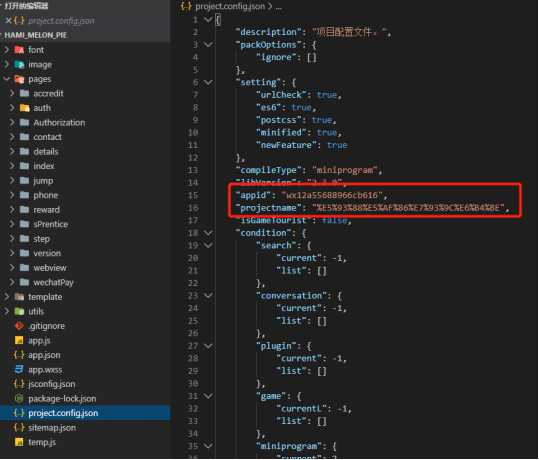
Task: Select project.config.json under open editors
Action: click(x=61, y=21)
